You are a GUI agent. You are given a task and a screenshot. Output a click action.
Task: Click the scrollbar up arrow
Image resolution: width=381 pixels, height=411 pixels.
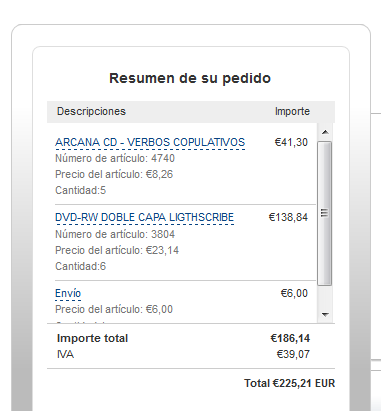click(x=325, y=132)
